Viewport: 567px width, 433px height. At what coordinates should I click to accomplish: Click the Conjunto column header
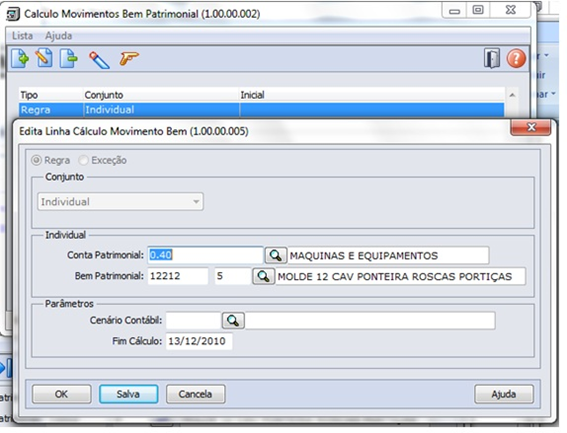pos(161,95)
